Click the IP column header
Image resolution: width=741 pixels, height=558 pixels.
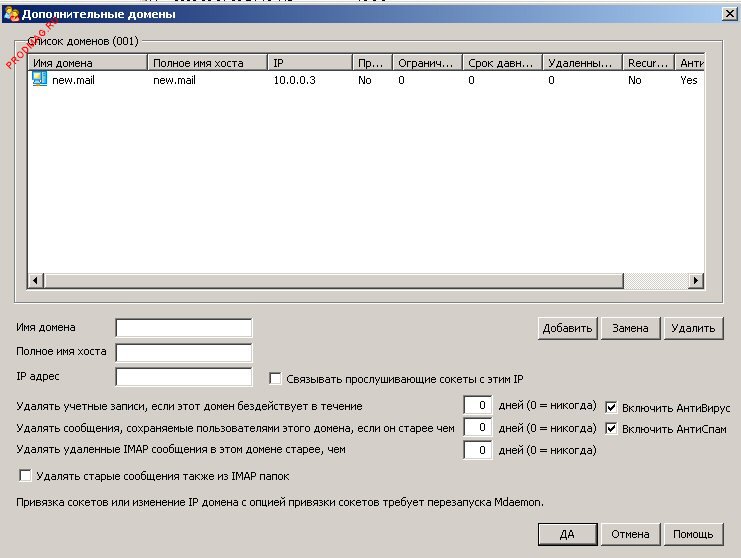coord(310,63)
